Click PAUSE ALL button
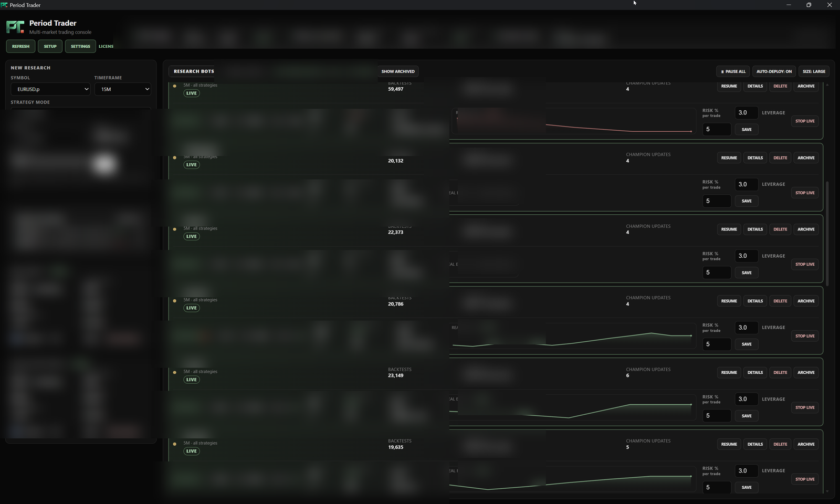This screenshot has width=840, height=504. click(733, 71)
